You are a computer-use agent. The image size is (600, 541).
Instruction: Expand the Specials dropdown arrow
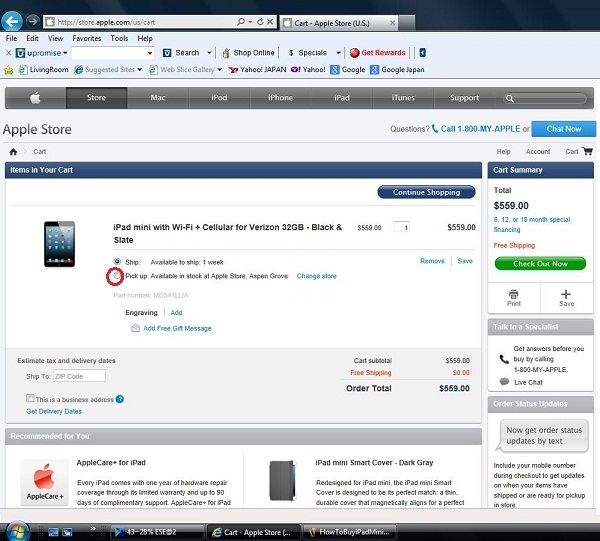pos(339,53)
